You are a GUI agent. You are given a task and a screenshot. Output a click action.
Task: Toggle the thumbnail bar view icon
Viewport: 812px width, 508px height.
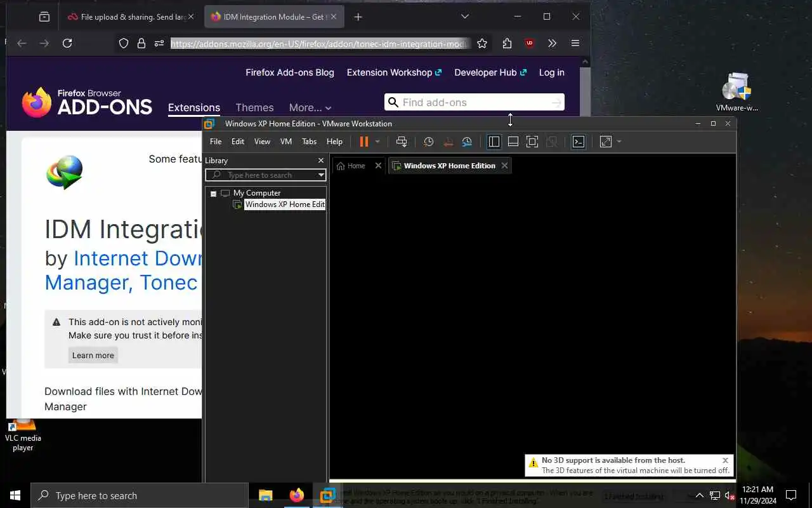[x=513, y=142]
